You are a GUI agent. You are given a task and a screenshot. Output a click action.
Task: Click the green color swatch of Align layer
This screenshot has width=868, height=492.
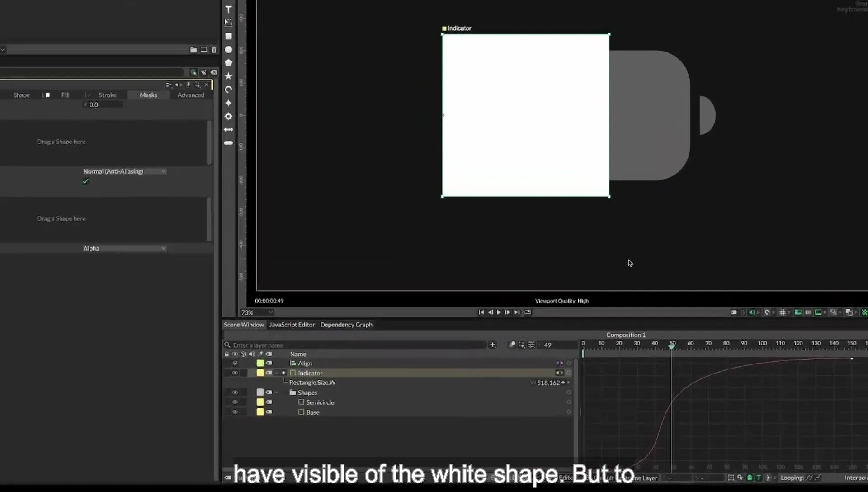(260, 363)
